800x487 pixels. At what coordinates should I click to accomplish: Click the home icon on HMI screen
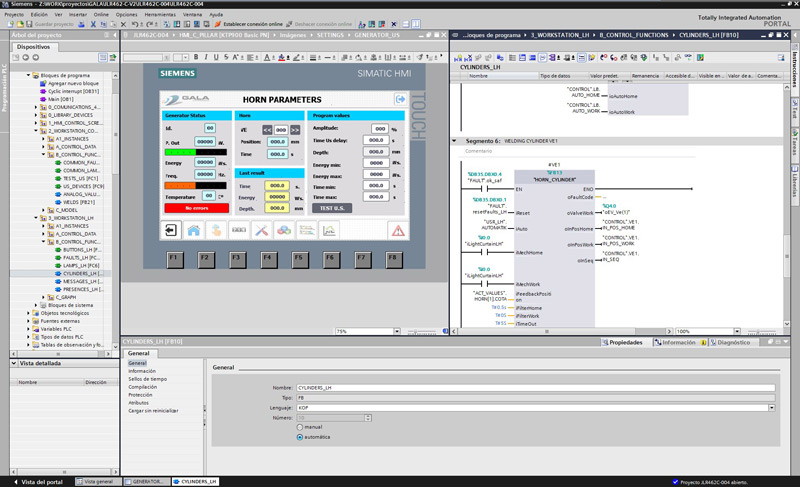click(x=193, y=230)
